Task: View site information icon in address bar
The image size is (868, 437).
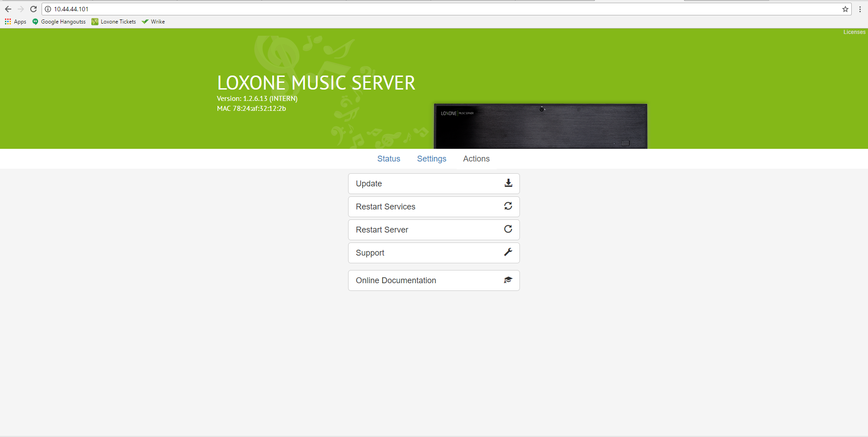Action: click(x=48, y=9)
